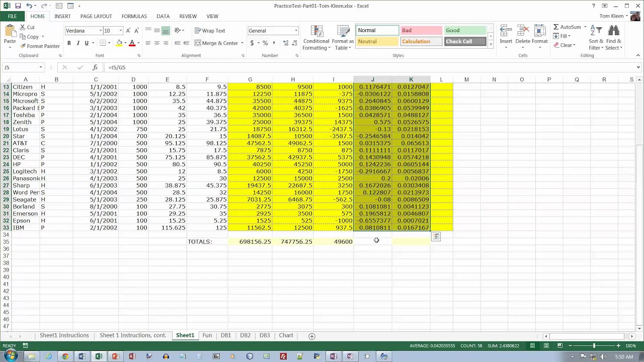
Task: Open the General number format dropdown
Action: [296, 31]
